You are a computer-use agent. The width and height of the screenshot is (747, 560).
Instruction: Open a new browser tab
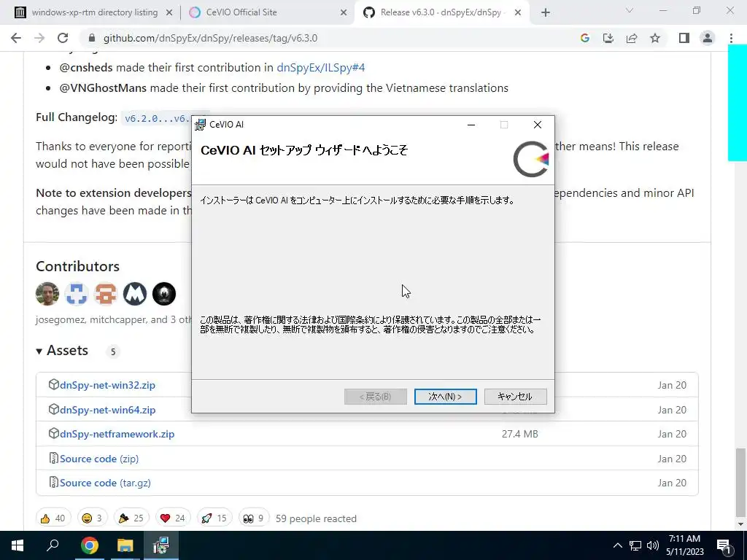(546, 13)
